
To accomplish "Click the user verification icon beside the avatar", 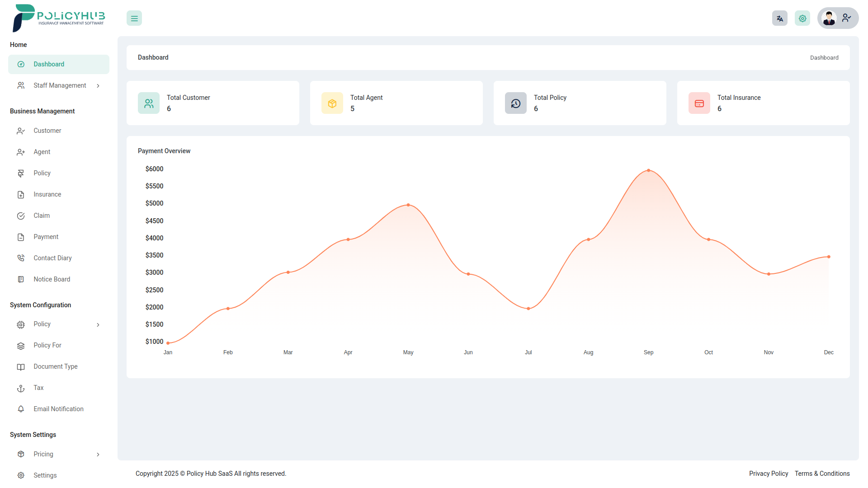I will click(x=846, y=18).
